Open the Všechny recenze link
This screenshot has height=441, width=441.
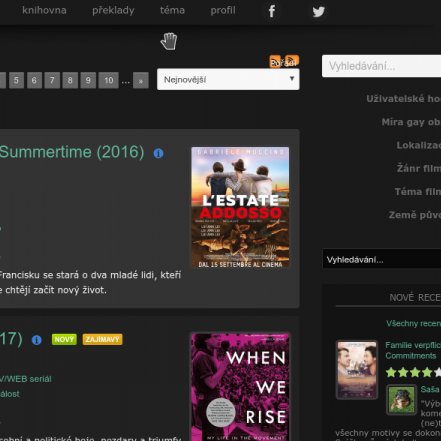click(x=413, y=323)
